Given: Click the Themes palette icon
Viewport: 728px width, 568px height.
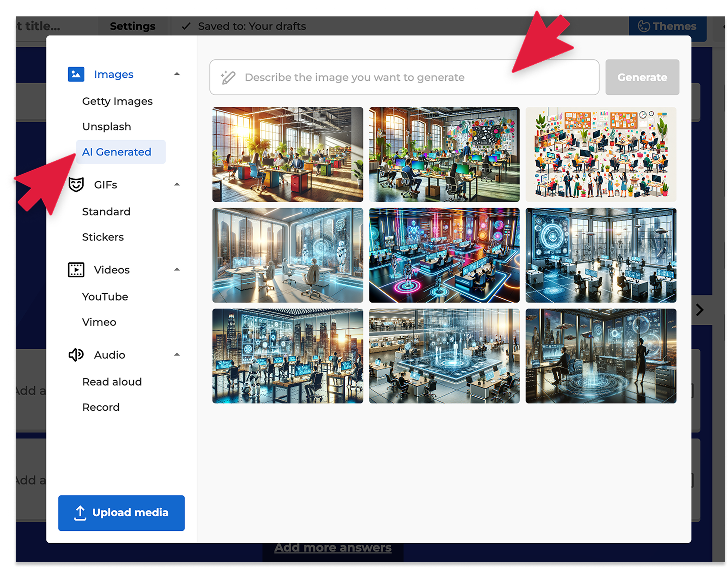Looking at the screenshot, I should coord(644,26).
